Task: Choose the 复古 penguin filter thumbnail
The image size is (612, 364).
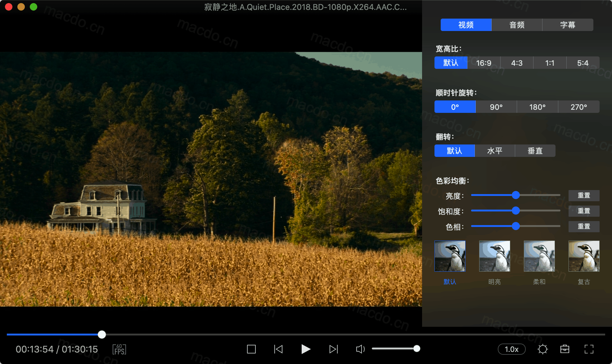Action: pos(584,256)
